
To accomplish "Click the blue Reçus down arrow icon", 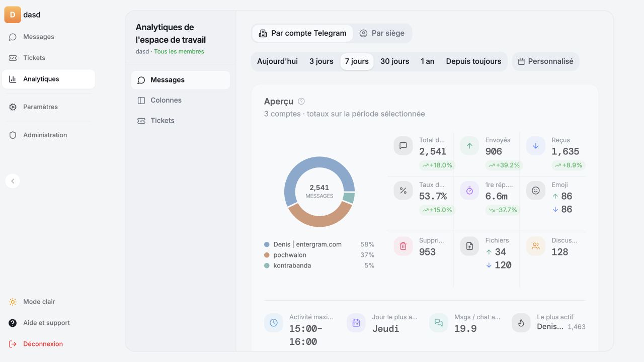I will click(x=536, y=146).
